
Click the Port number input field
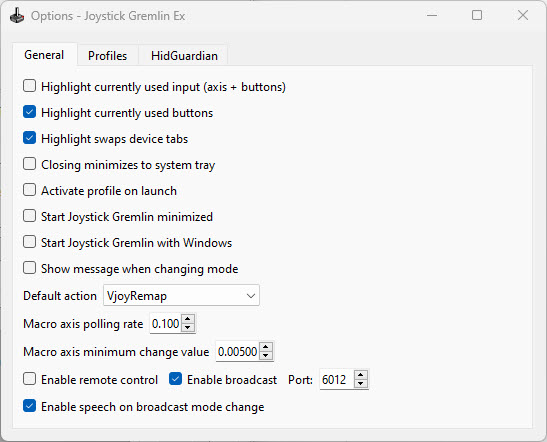click(x=337, y=379)
